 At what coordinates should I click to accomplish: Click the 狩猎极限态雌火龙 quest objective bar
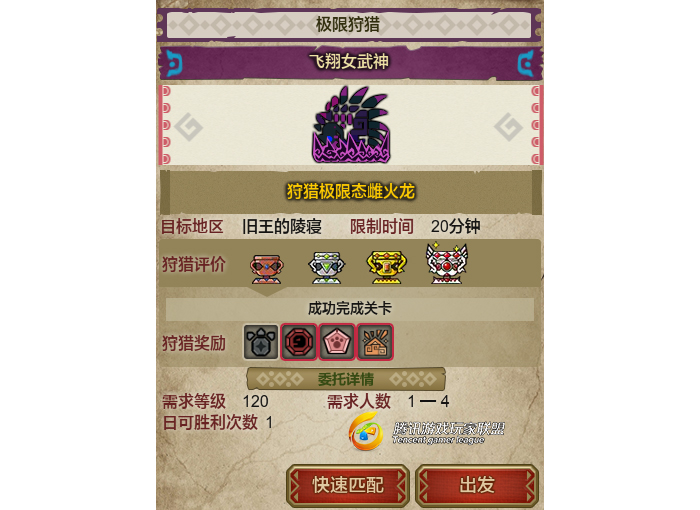coord(351,192)
